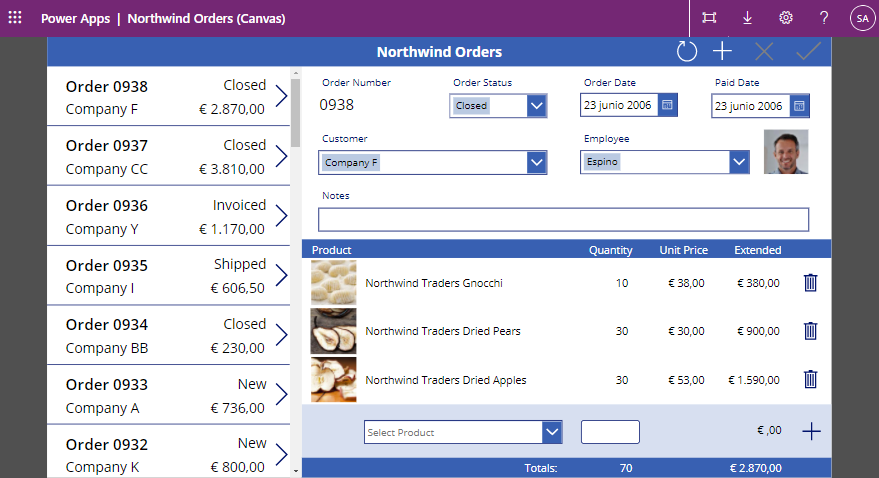Create new order with plus icon in header
Screen dimensions: 879x478
click(723, 52)
